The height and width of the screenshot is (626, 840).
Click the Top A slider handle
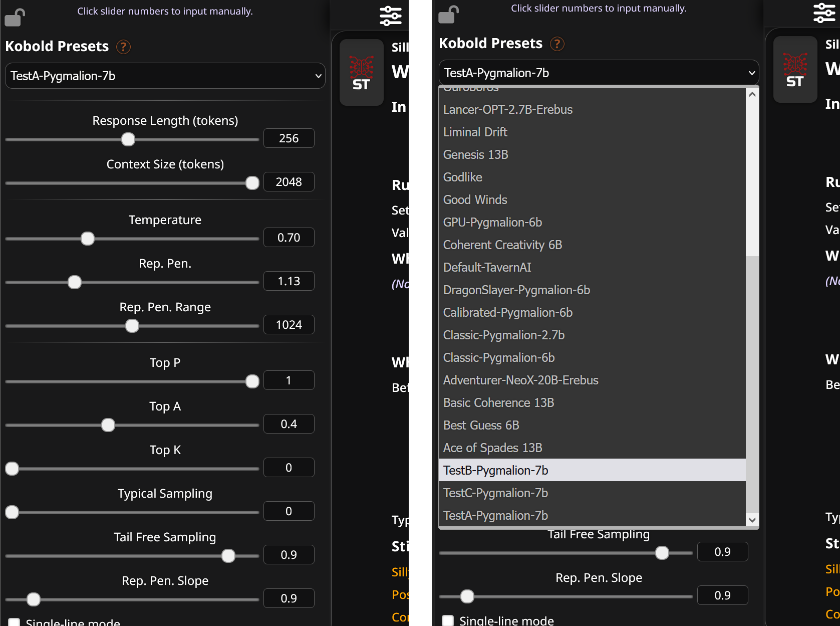[108, 425]
